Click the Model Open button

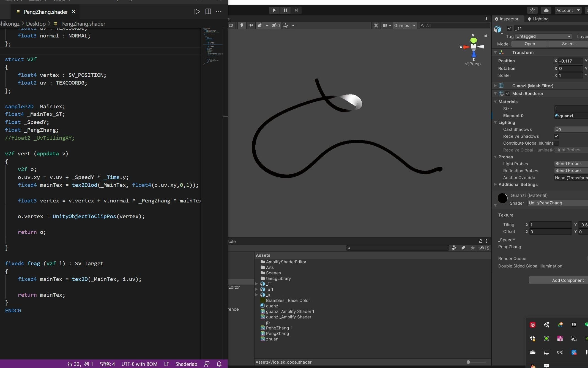pos(529,44)
